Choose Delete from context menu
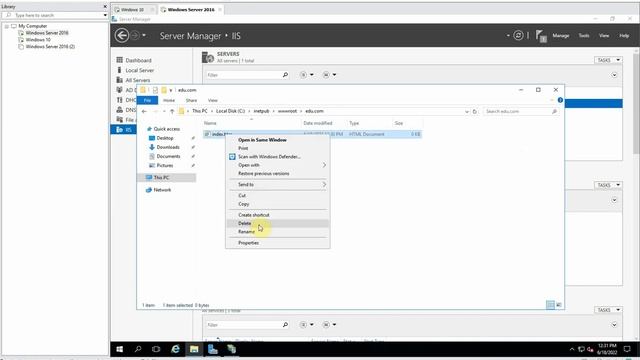 pyautogui.click(x=278, y=223)
